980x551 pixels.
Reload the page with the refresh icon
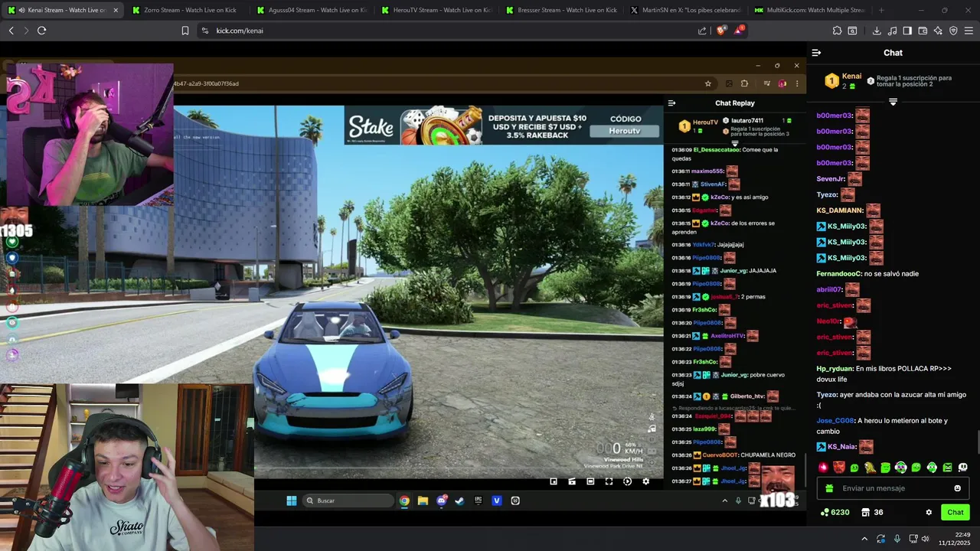[x=41, y=31]
